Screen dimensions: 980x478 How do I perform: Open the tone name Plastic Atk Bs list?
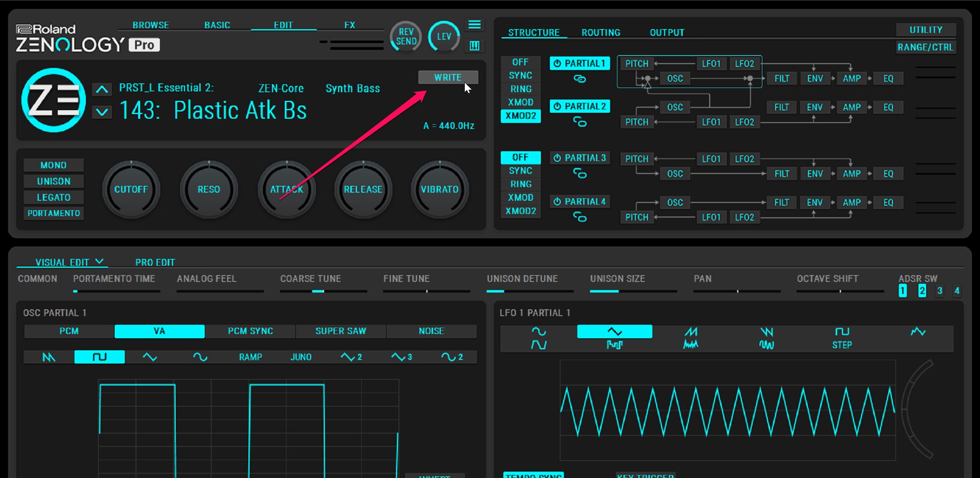click(x=240, y=110)
